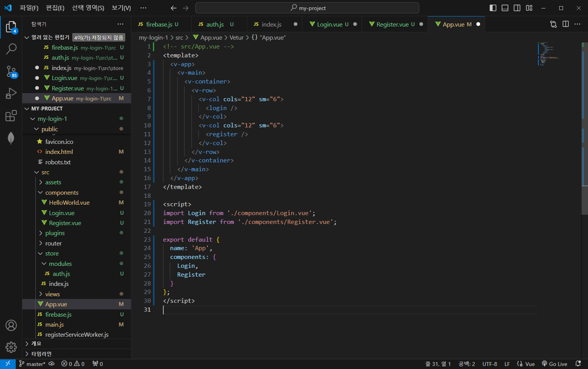Open the 보기(V) menu
This screenshot has width=588, height=369.
pos(121,8)
